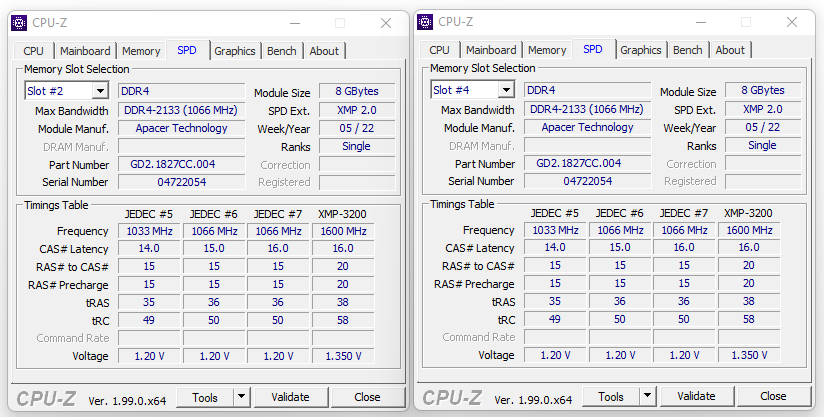Click JEDEC #7 column header in left window

click(278, 214)
